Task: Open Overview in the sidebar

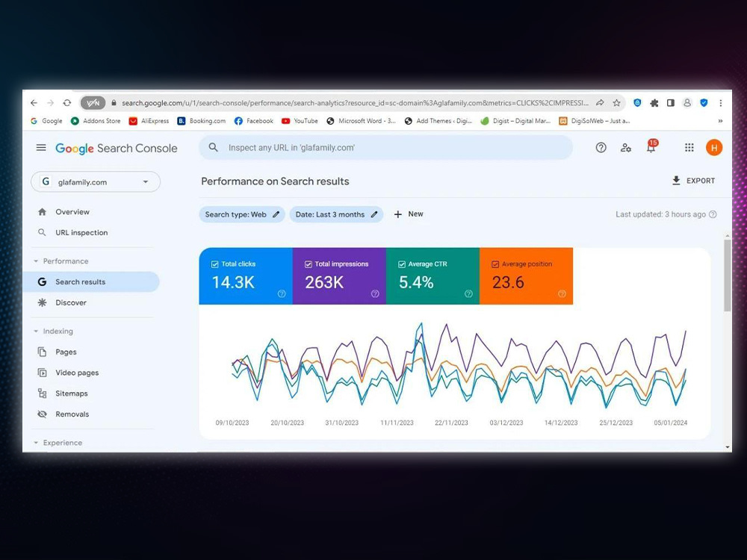Action: pyautogui.click(x=90, y=212)
